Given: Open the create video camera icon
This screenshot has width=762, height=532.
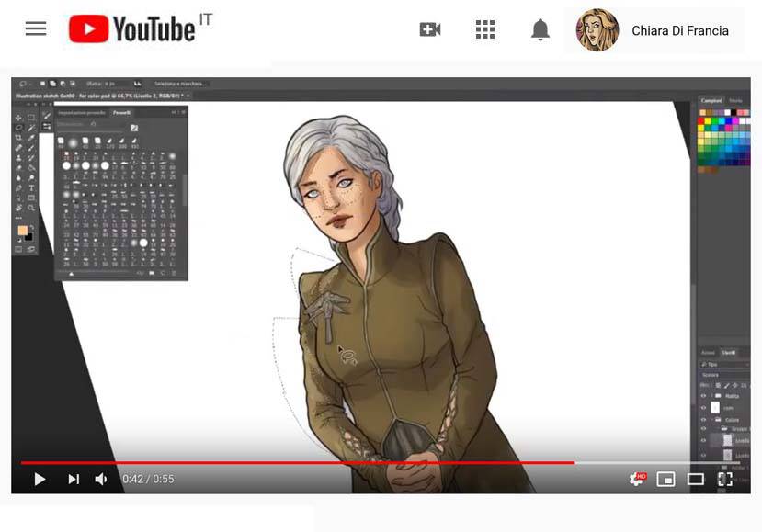Looking at the screenshot, I should [x=429, y=29].
